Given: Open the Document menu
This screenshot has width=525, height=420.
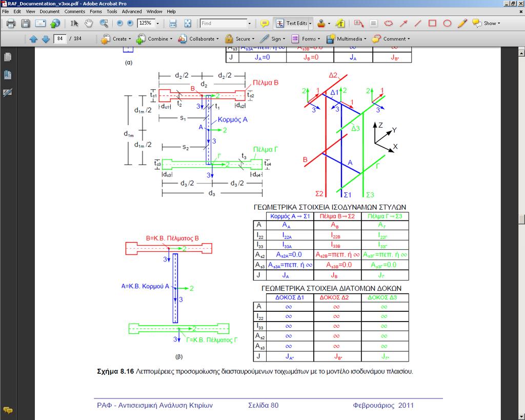Looking at the screenshot, I should (x=50, y=11).
